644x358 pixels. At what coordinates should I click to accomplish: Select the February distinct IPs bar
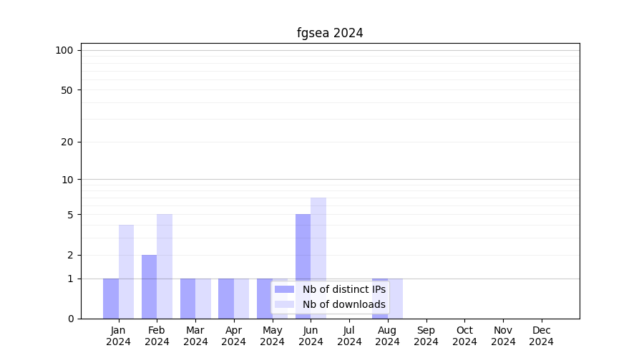[149, 286]
